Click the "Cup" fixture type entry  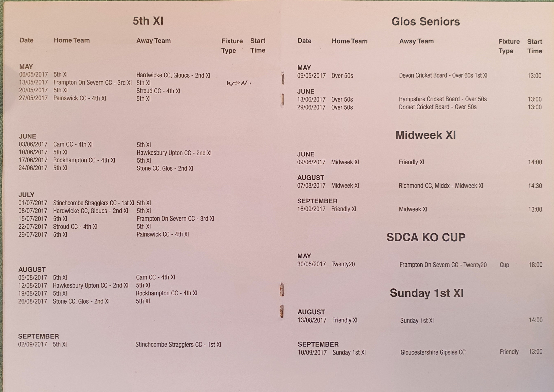coord(504,265)
